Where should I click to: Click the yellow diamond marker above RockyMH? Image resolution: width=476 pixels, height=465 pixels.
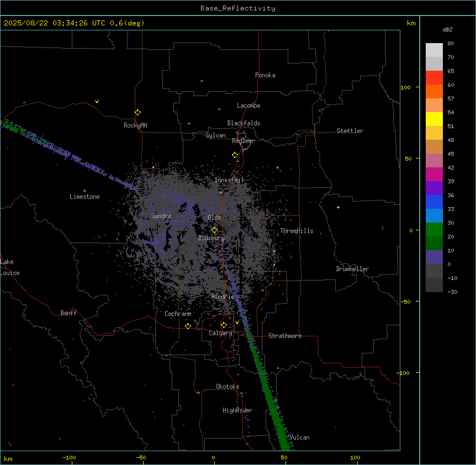pos(137,113)
